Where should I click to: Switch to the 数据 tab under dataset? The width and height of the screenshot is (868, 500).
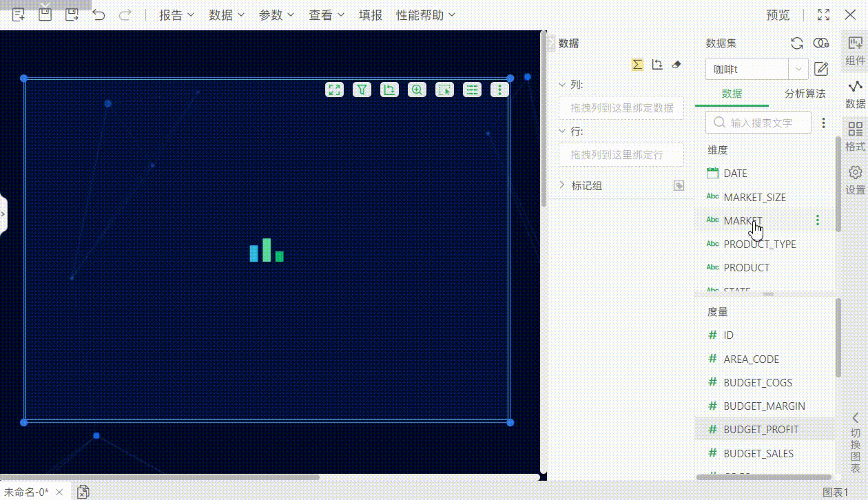tap(732, 94)
